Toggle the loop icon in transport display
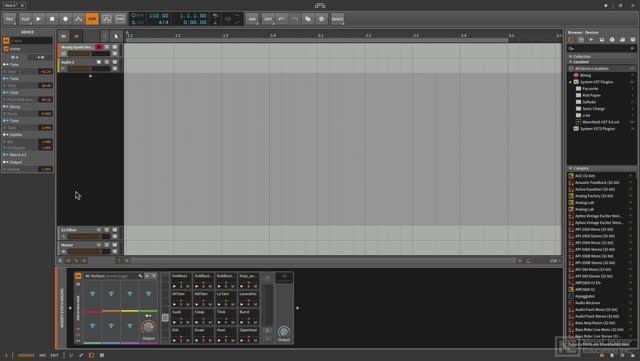 point(228,19)
